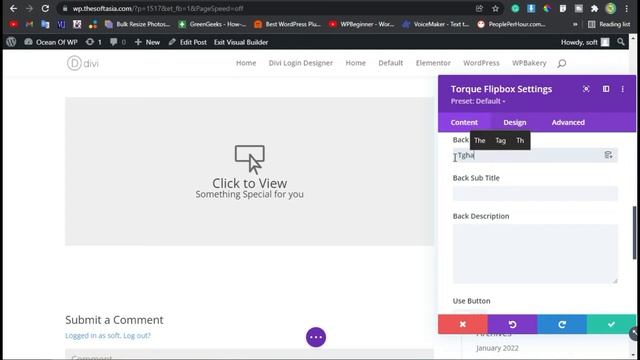
Task: Open the share page icon in address bar
Action: [479, 9]
